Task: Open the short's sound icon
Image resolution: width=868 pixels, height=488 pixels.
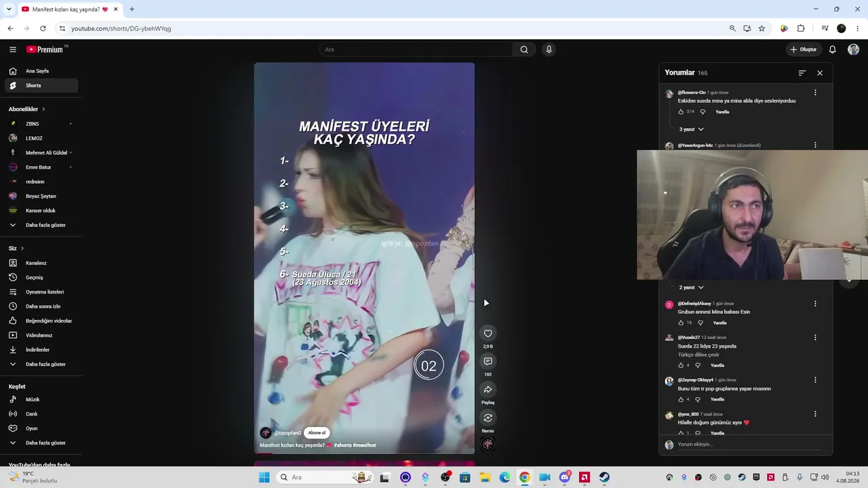Action: coord(488,444)
